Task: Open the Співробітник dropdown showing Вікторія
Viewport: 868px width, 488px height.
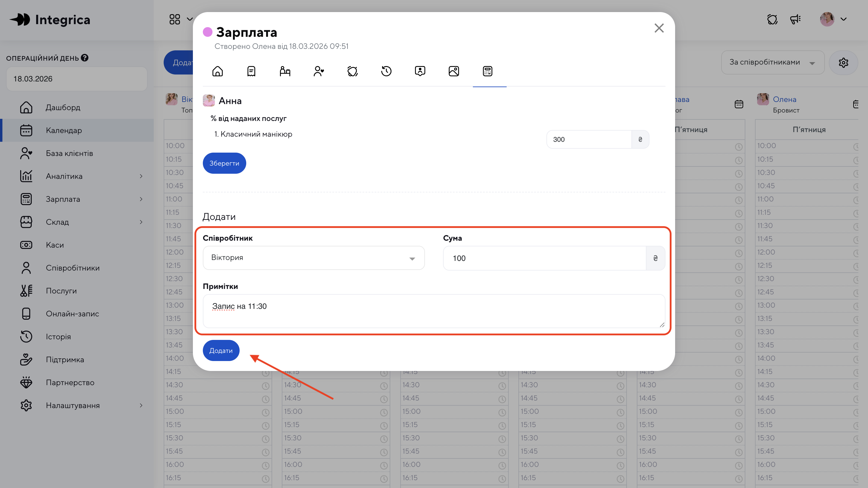Action: [x=313, y=258]
